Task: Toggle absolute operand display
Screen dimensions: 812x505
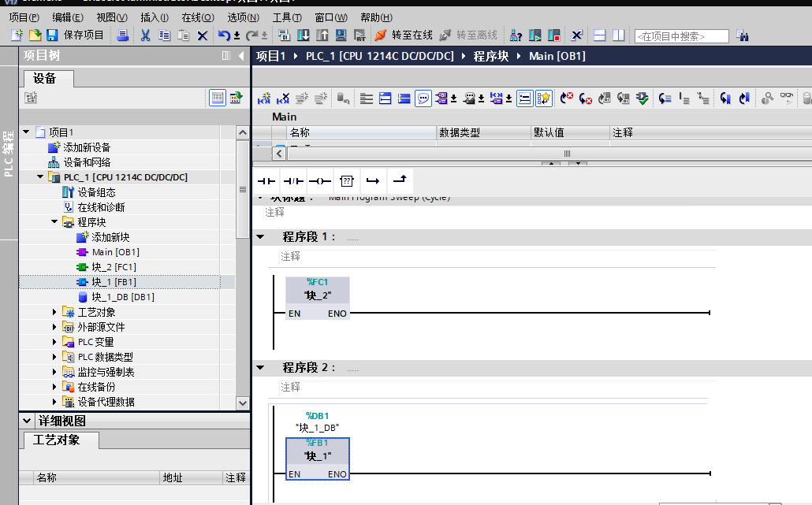Action: (x=496, y=98)
